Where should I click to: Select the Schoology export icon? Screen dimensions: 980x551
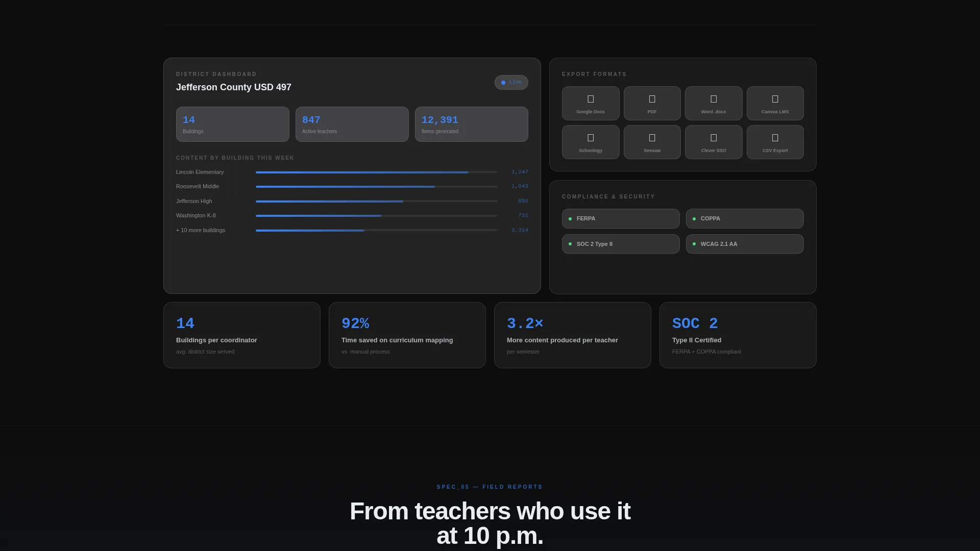[591, 138]
